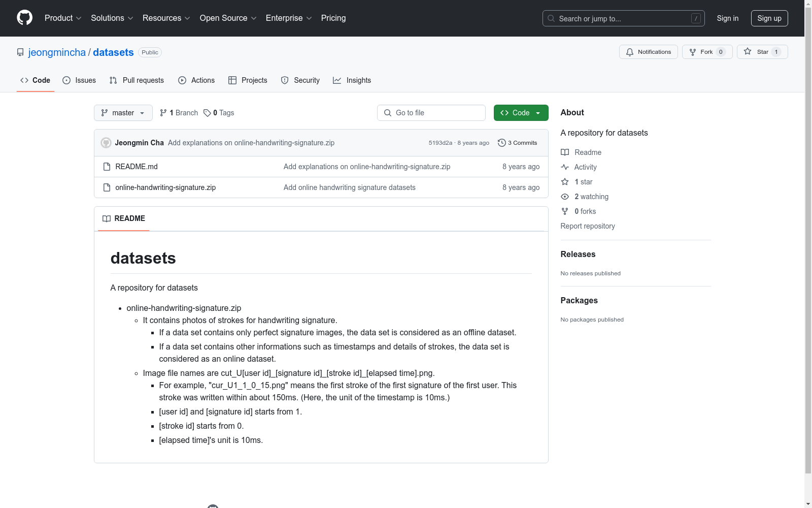Click the search magnifier icon in header
The height and width of the screenshot is (508, 812).
[x=551, y=18]
